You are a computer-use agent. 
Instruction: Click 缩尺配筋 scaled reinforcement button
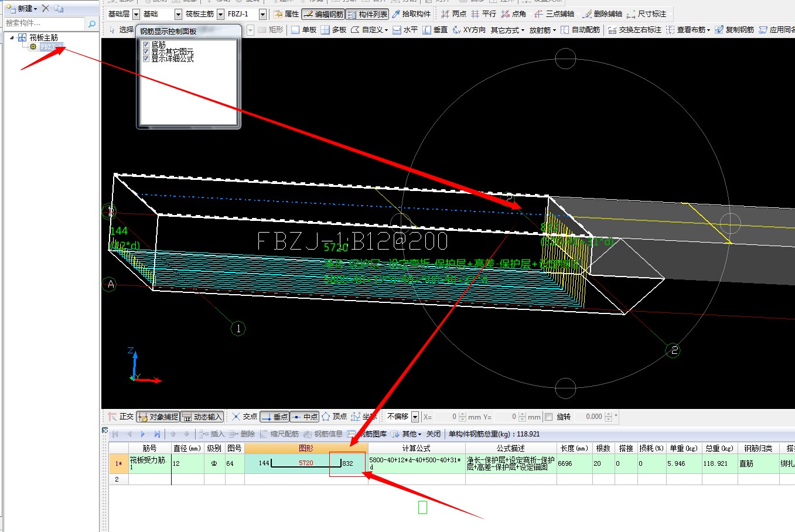tap(279, 434)
